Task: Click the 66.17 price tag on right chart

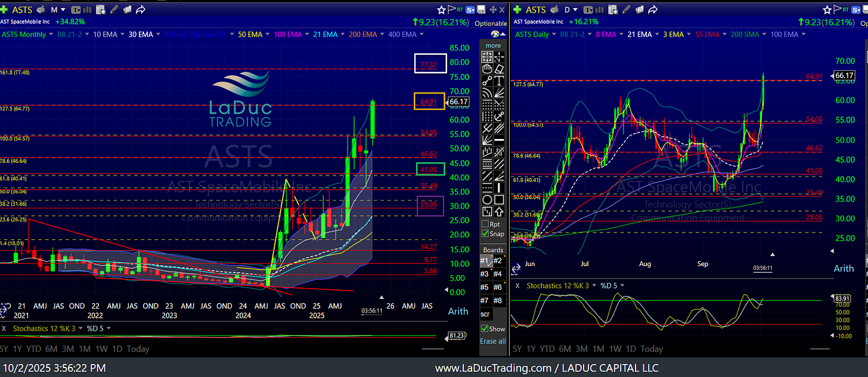Action: click(845, 75)
